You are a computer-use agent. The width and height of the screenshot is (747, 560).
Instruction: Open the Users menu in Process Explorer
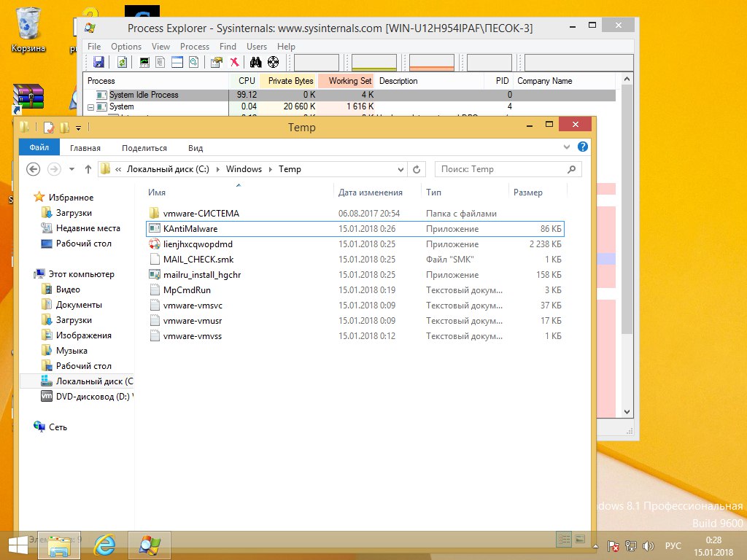(x=256, y=47)
